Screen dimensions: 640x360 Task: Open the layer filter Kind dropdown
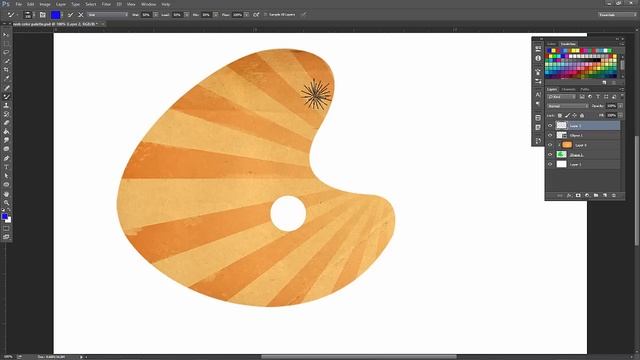click(562, 97)
